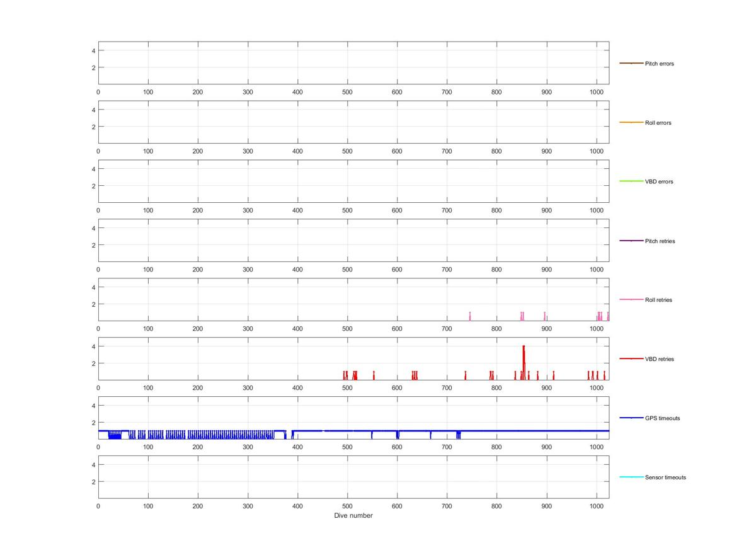Click the orange Roll errors legend line
The image size is (756, 560).
tap(631, 122)
